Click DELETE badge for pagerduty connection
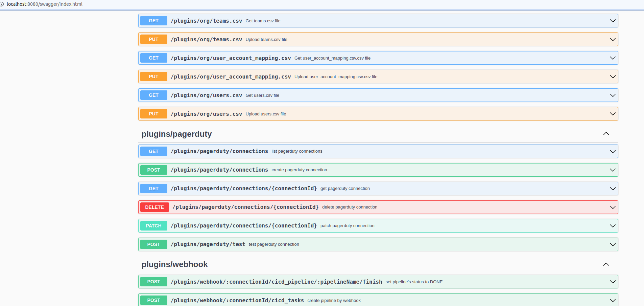644x306 pixels. click(154, 207)
